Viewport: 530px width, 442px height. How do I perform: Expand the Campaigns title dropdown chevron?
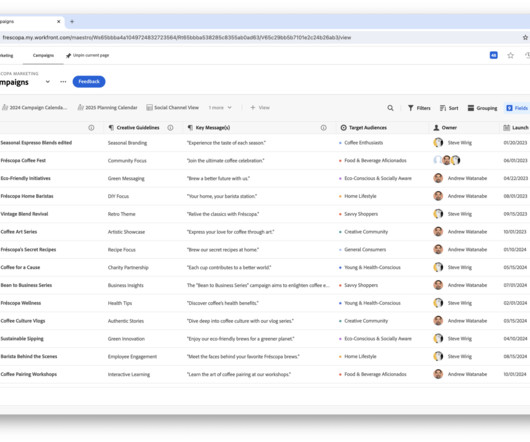coord(48,82)
